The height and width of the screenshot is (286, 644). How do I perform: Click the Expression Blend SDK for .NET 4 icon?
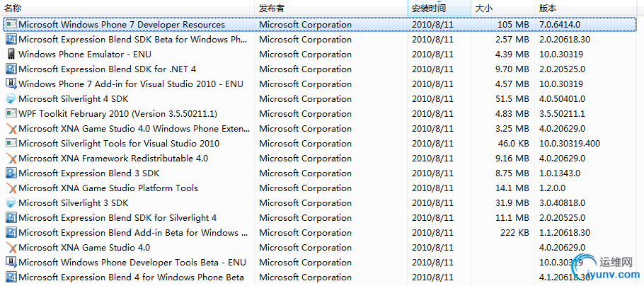click(x=11, y=69)
